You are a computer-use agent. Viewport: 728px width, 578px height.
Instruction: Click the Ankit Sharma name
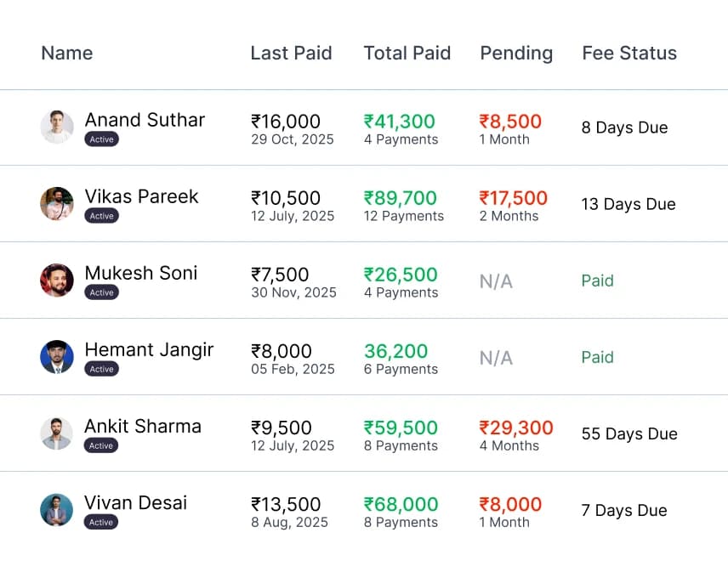tap(143, 426)
